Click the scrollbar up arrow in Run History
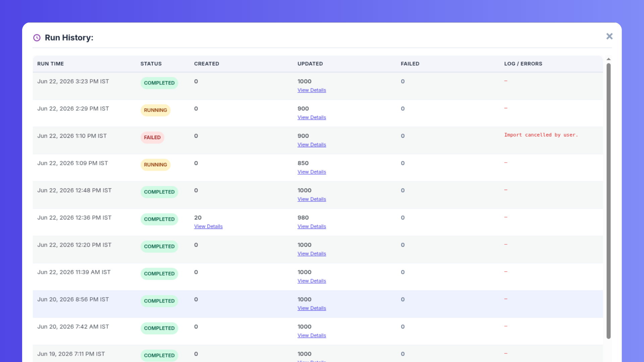The image size is (644, 362). pyautogui.click(x=608, y=59)
